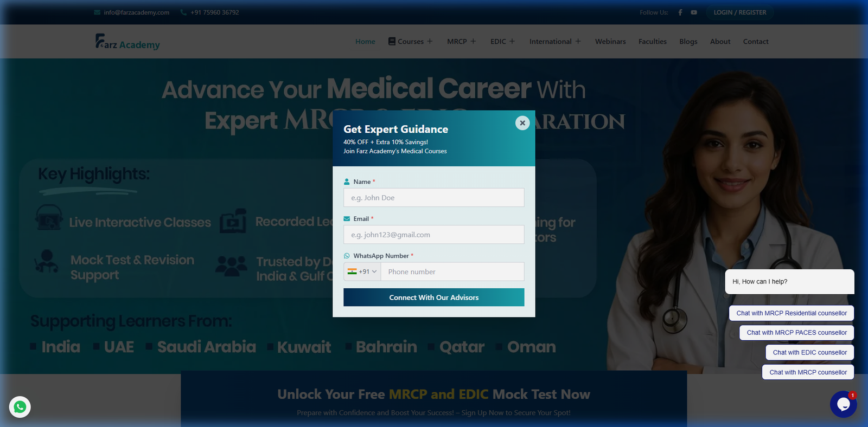Click the 'Qatar' country text
The height and width of the screenshot is (427, 868).
pyautogui.click(x=462, y=347)
